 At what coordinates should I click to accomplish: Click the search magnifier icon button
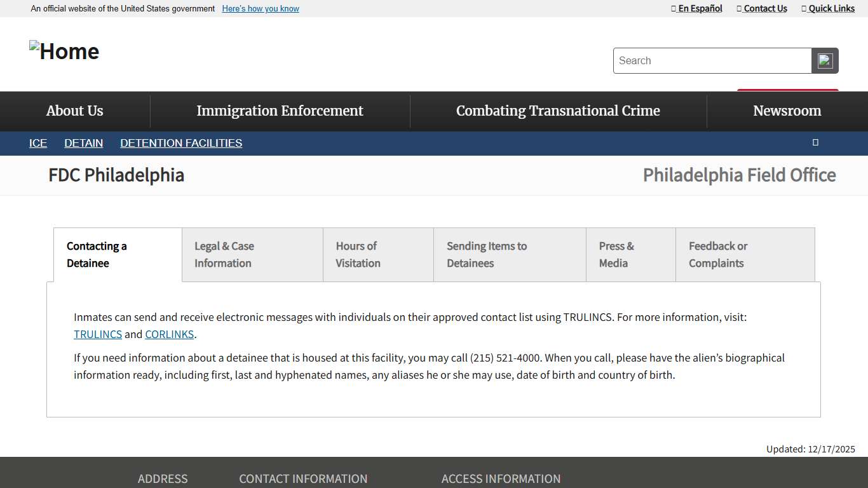(x=825, y=61)
